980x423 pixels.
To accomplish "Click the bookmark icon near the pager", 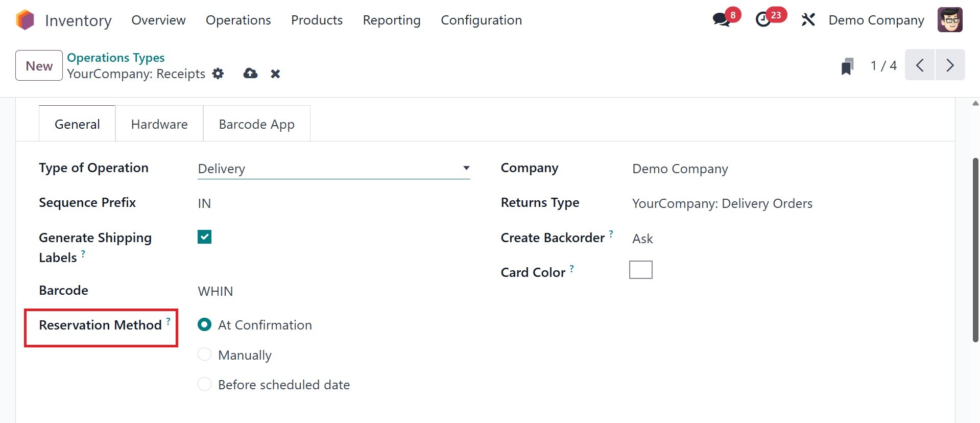I will click(x=847, y=66).
